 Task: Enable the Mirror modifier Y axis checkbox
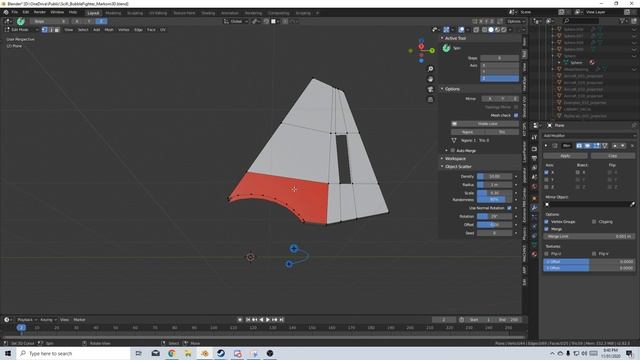[x=547, y=180]
